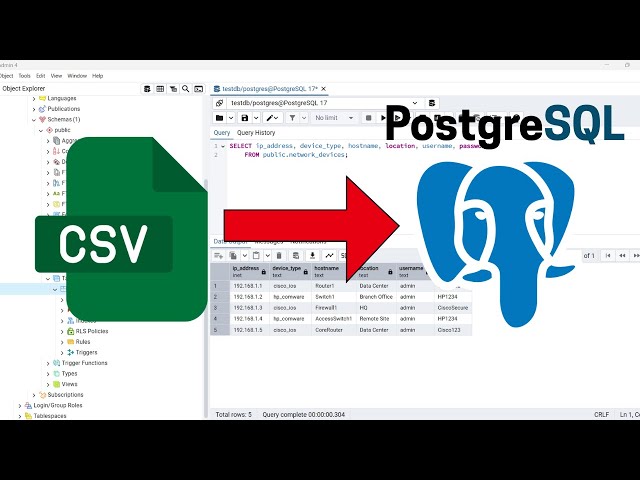Image resolution: width=640 pixels, height=480 pixels.
Task: Click the Graph Visualiser line chart icon
Action: click(329, 256)
